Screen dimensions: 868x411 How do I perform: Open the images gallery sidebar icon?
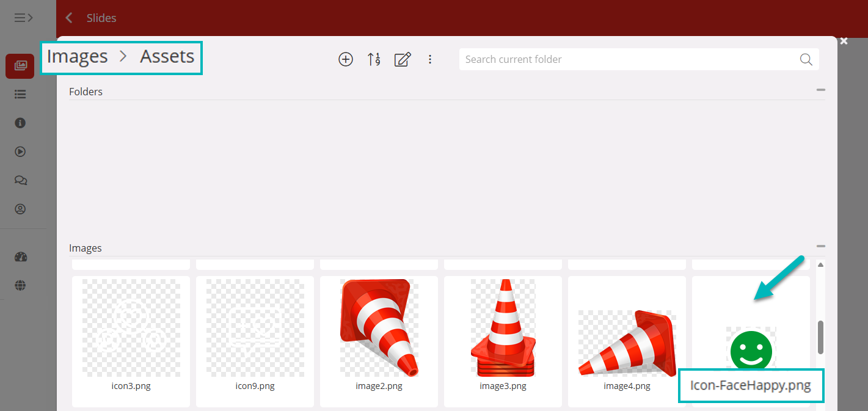[20, 66]
